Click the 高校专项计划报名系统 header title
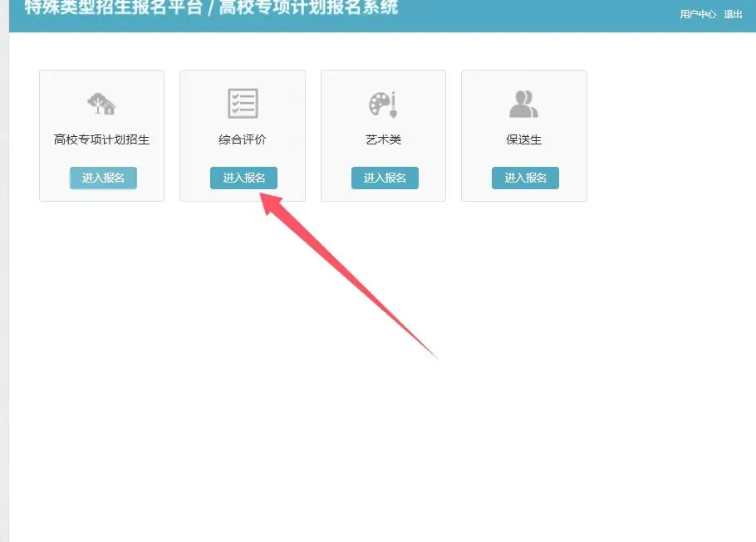Viewport: 756px width, 542px height. click(x=308, y=7)
